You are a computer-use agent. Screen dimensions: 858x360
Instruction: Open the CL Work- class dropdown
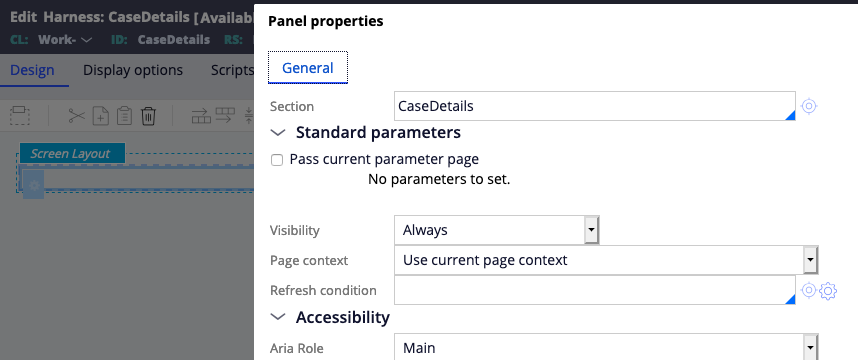[x=66, y=39]
